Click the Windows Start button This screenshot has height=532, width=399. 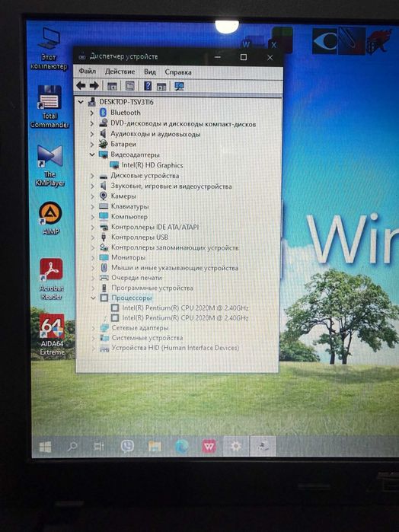tap(45, 447)
